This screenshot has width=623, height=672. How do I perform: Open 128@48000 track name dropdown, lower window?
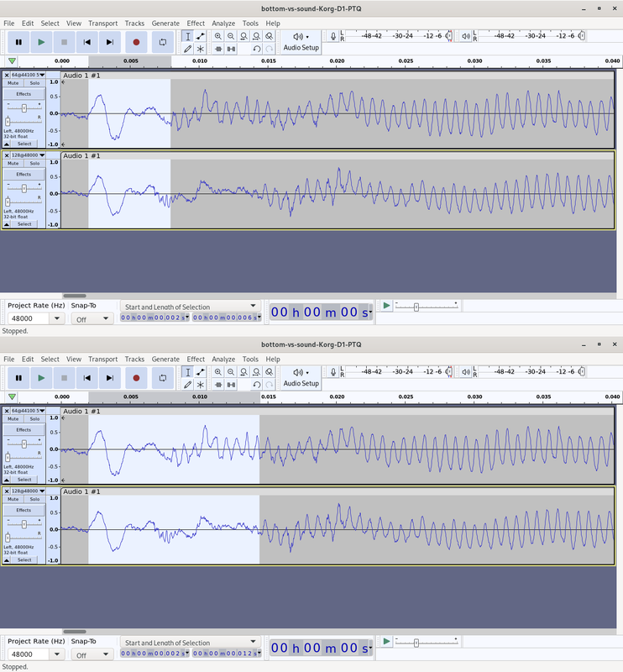tap(28, 491)
